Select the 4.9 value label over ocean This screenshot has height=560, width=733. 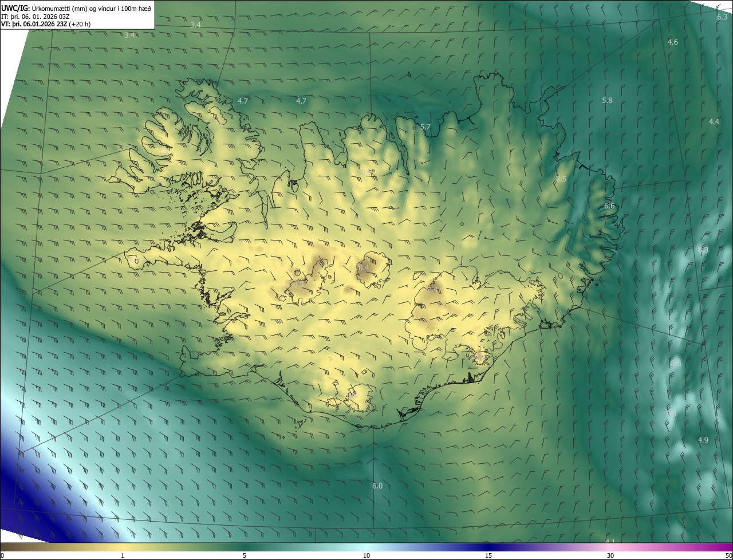click(703, 440)
